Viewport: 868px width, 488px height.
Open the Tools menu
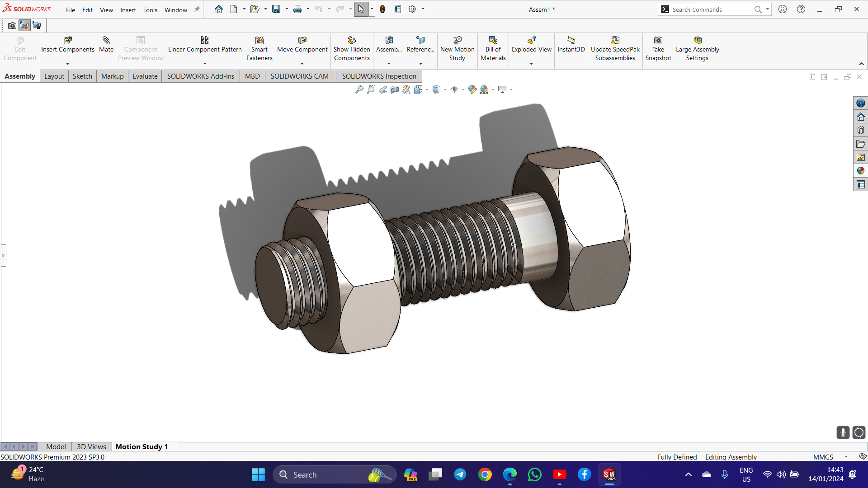[150, 9]
